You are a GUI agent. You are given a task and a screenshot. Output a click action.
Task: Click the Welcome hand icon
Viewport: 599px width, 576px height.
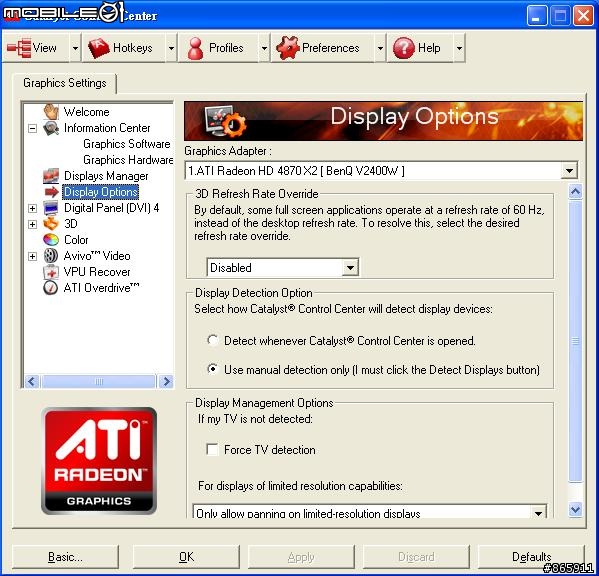point(51,112)
